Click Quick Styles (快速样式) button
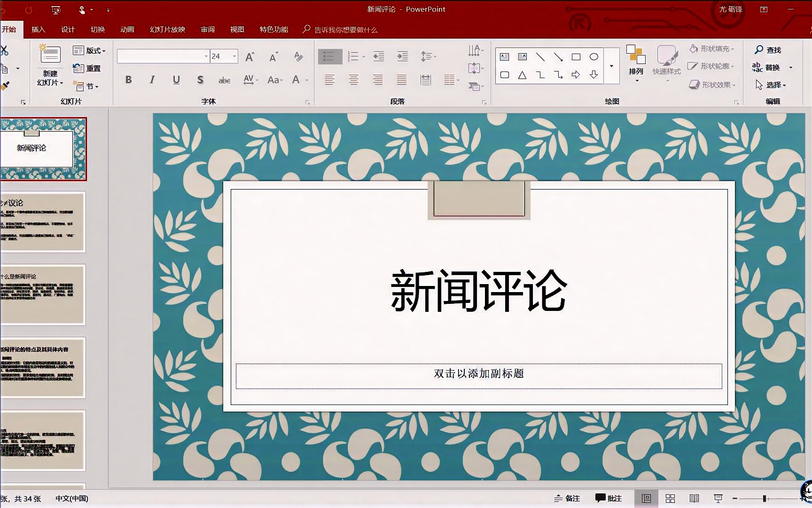The height and width of the screenshot is (508, 812). (x=666, y=63)
